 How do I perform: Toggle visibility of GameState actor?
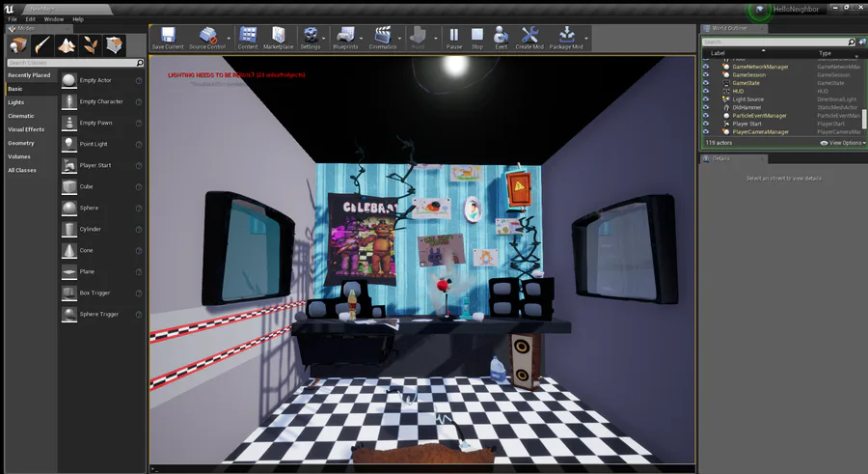[706, 83]
